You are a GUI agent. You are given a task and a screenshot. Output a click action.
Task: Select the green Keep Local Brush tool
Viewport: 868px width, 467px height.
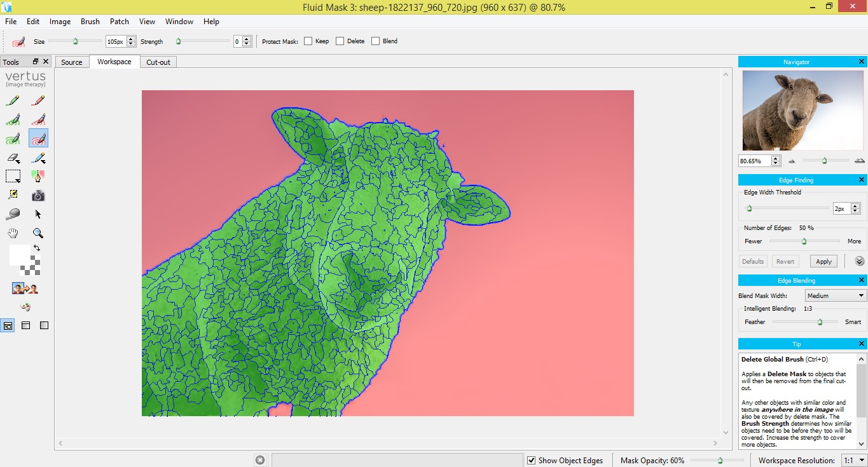[x=13, y=119]
